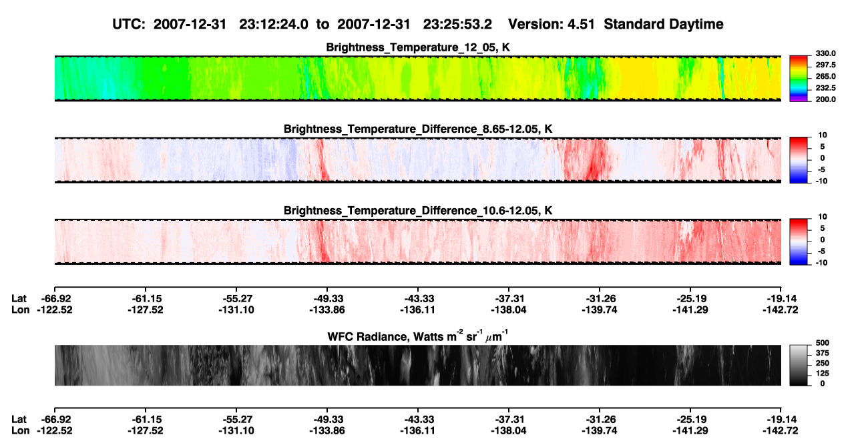Viewport: 868px width, 445px height.
Task: Click the 297.5 color bar label
Action: point(825,65)
